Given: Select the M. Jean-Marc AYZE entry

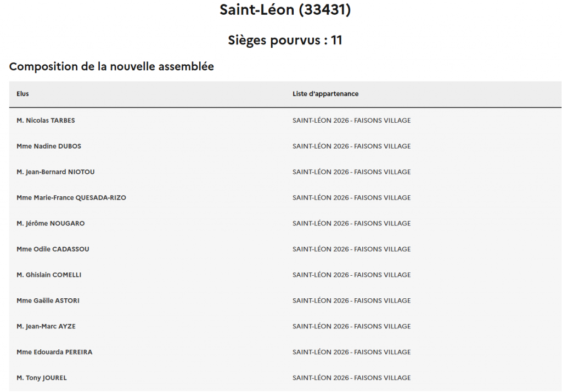Looking at the screenshot, I should coord(46,327).
